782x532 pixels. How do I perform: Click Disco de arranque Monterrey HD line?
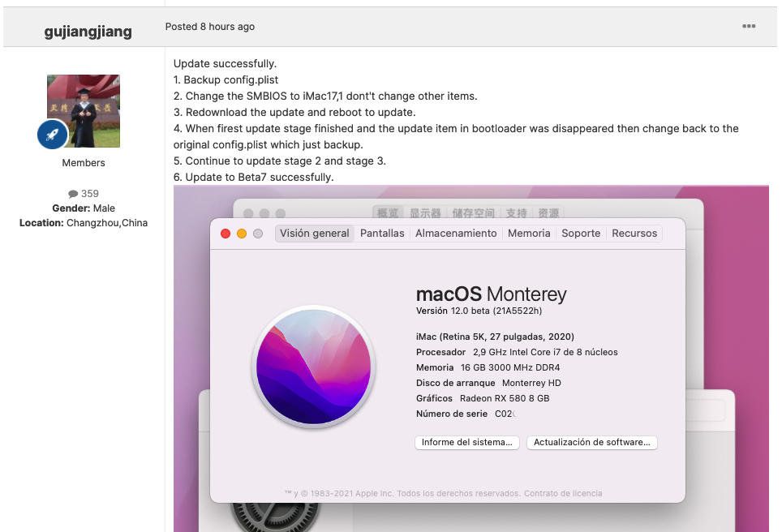[x=488, y=383]
